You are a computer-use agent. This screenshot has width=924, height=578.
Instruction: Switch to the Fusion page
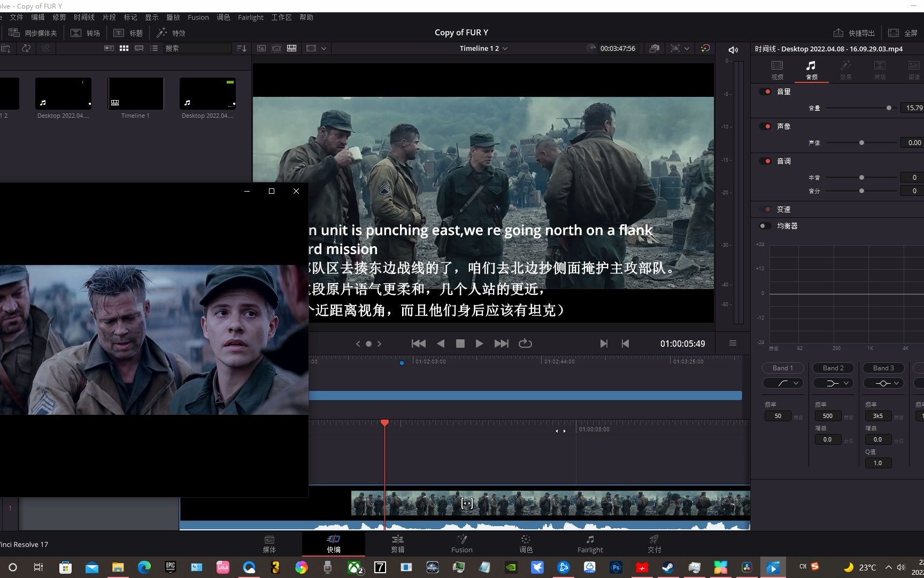462,544
